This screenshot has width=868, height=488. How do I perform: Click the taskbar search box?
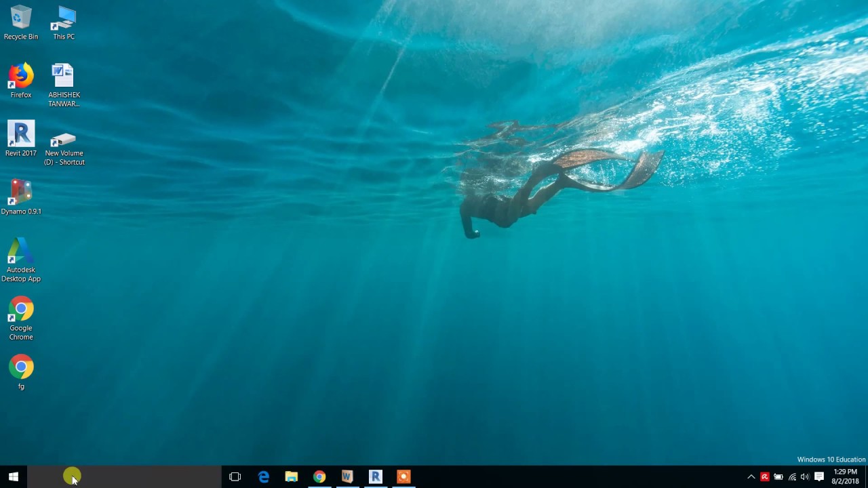pos(124,476)
